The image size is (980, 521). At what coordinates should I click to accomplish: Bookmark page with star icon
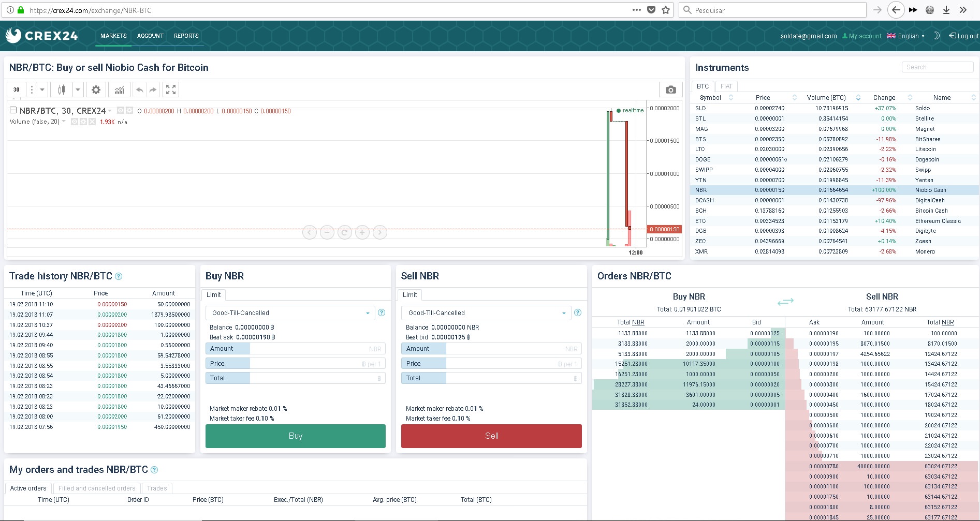coord(666,10)
